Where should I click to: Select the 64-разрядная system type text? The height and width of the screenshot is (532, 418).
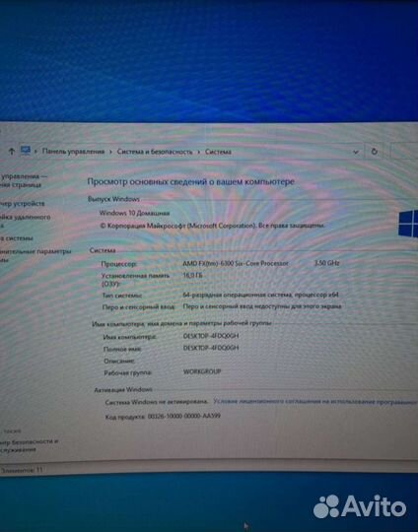tap(261, 295)
